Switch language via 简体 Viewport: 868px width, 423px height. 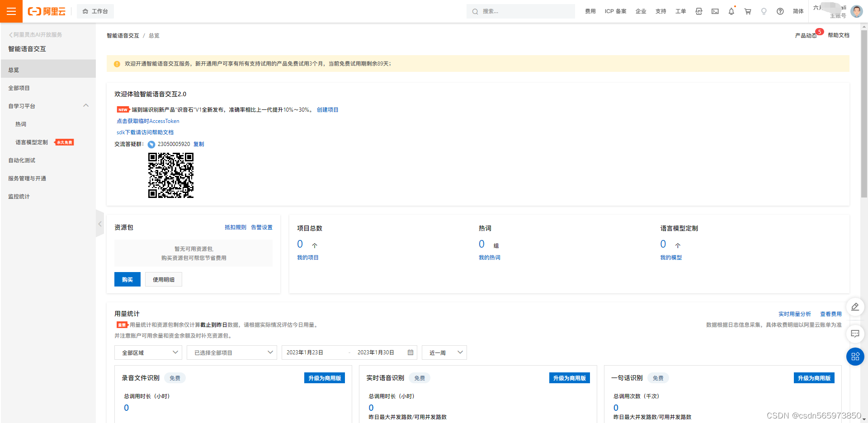pos(798,11)
